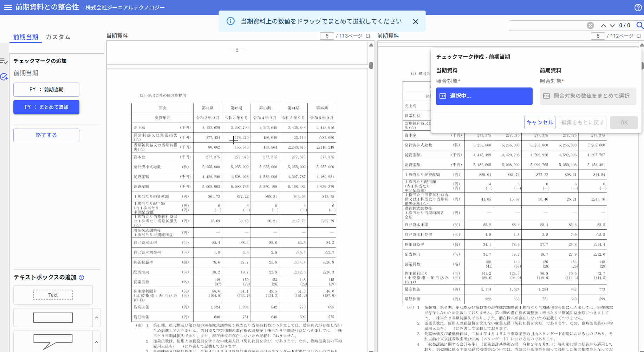Click the PY：まとめて追加 button

[x=46, y=107]
